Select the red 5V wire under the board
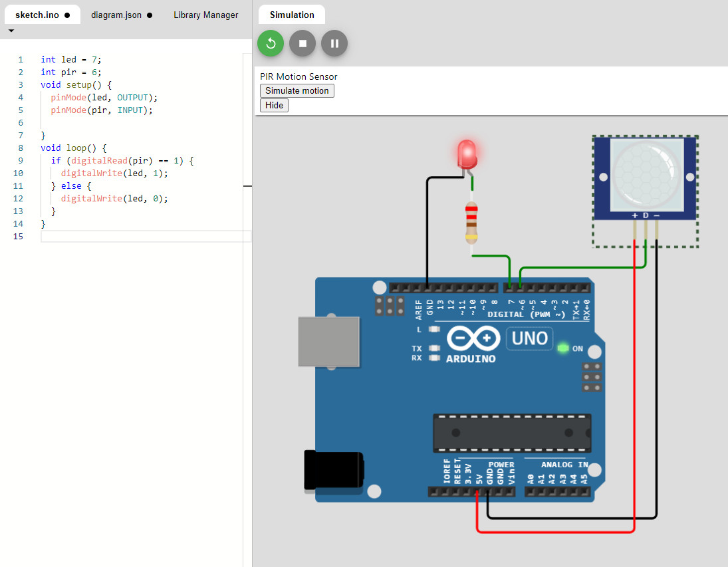Image resolution: width=728 pixels, height=567 pixels. coord(555,531)
